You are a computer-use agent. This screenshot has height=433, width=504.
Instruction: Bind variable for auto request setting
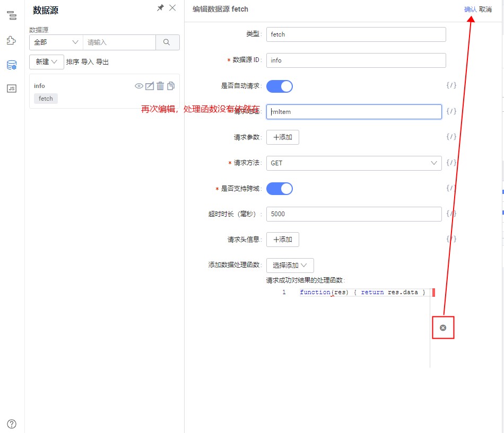click(451, 85)
